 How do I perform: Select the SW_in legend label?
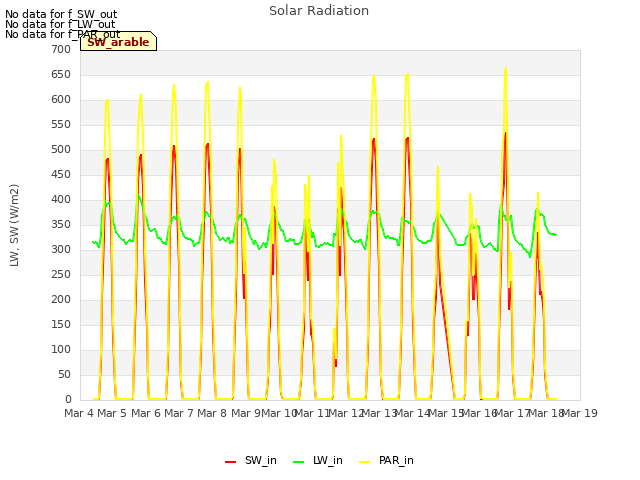pyautogui.click(x=261, y=460)
